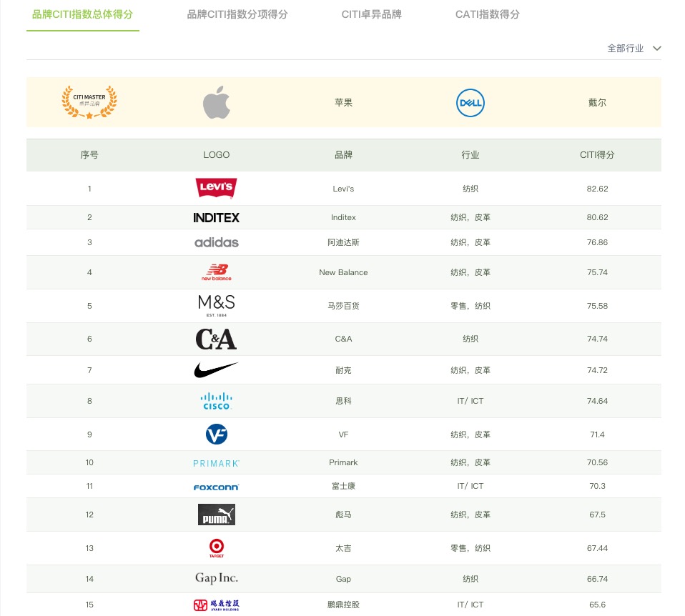
Task: Click the adidas logo
Action: tap(216, 242)
